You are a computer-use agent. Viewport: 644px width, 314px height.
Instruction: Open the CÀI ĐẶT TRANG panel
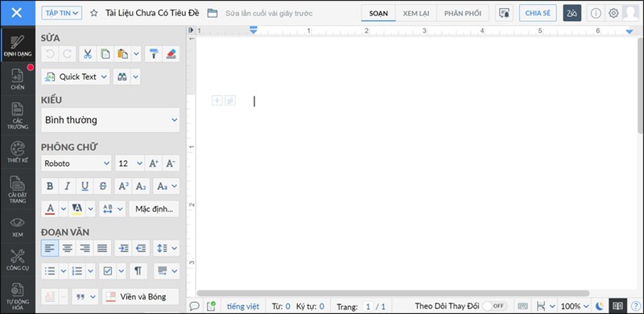tap(18, 188)
